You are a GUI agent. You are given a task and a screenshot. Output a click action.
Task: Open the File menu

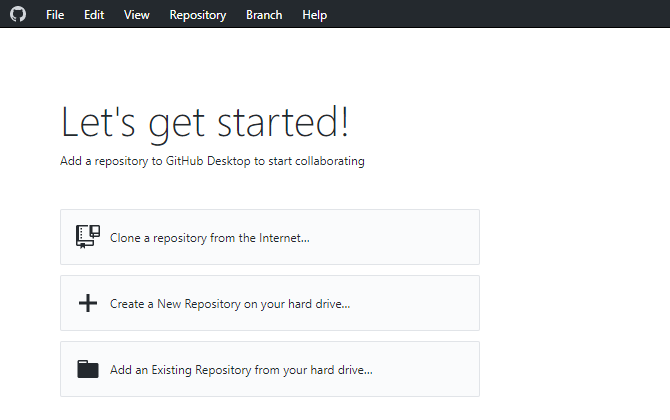click(x=55, y=15)
